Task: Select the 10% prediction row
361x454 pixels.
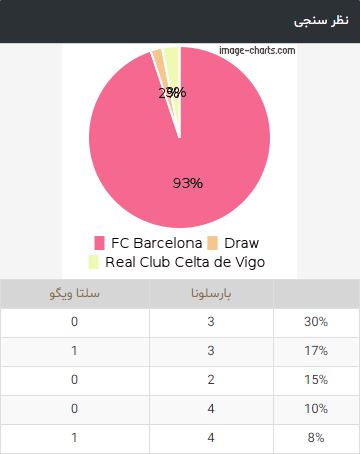Action: [180, 409]
